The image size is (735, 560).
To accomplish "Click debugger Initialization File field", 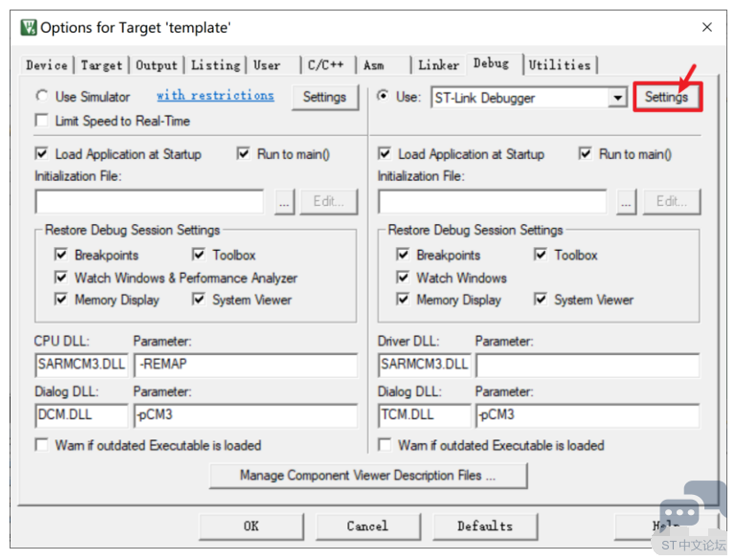I will pos(492,202).
